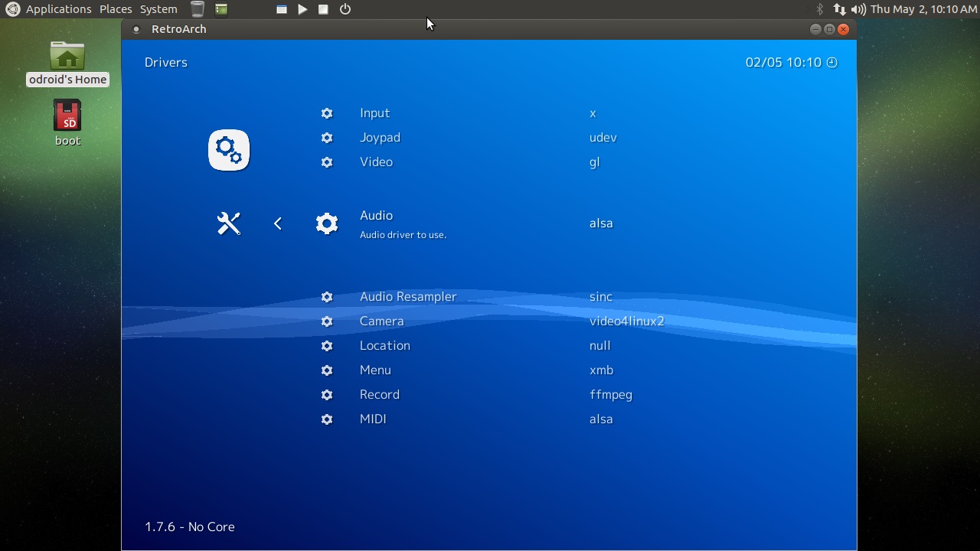Click the wrench and screwdriver icon
980x551 pixels.
click(229, 223)
